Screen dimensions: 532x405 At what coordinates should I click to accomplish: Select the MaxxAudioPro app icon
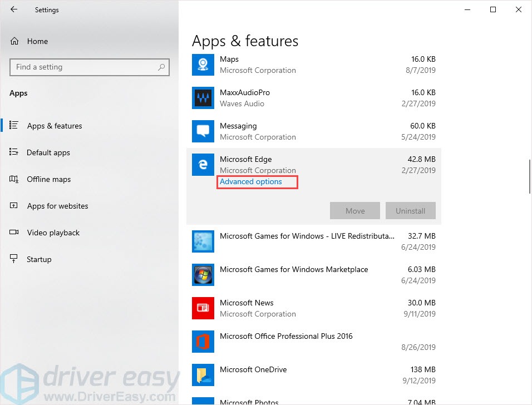click(203, 98)
